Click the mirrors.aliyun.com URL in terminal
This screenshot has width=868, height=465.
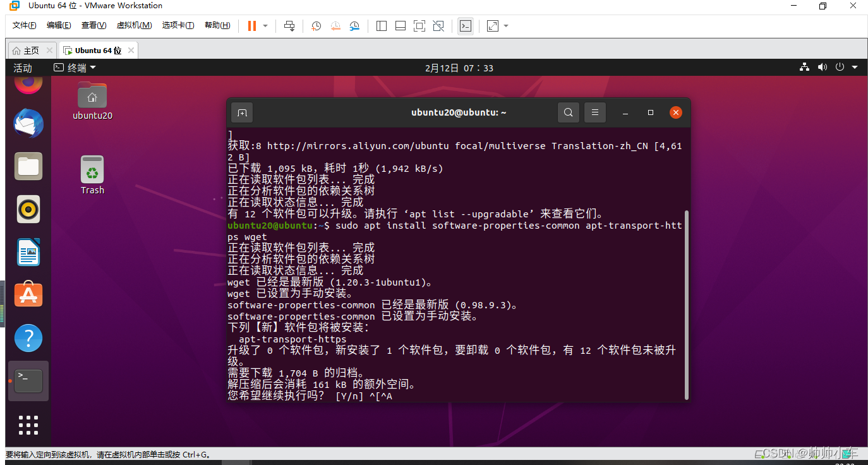pyautogui.click(x=358, y=146)
